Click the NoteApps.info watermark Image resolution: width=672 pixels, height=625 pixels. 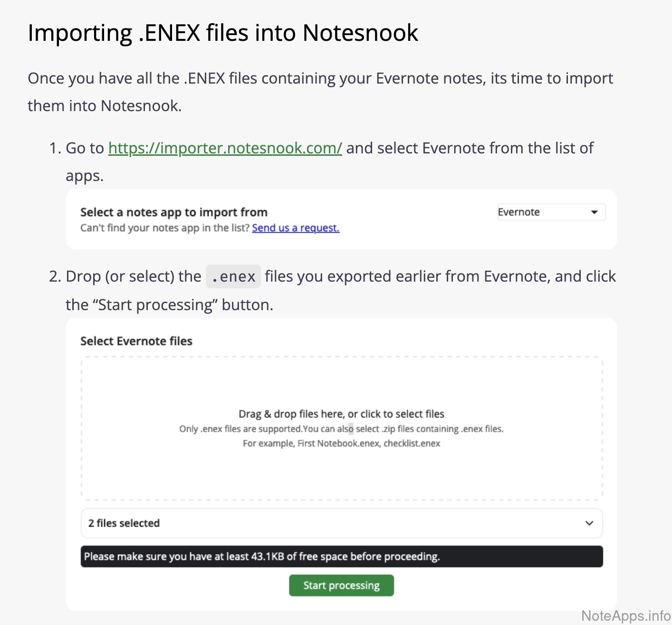(x=625, y=616)
